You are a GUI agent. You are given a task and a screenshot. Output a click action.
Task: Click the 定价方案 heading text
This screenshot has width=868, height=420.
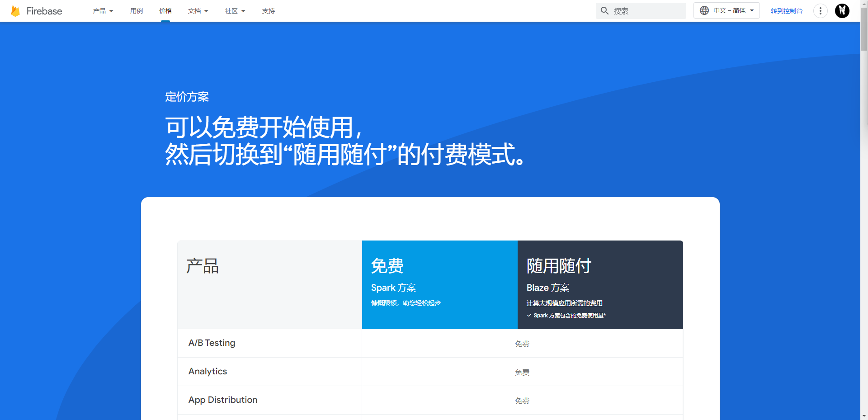[x=187, y=97]
